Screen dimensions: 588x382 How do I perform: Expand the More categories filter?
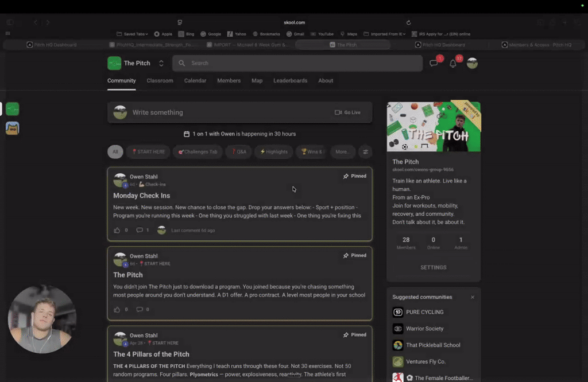coord(342,151)
